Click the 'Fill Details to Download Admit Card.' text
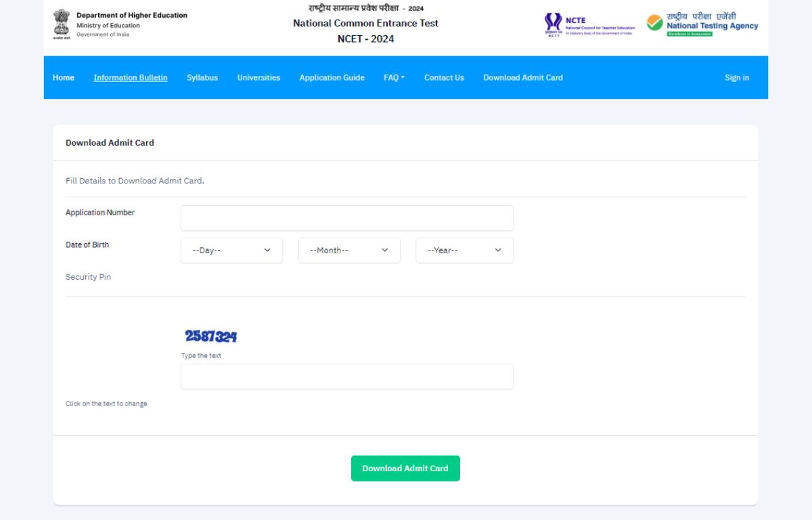Screen dimensions: 812x520 coord(135,181)
